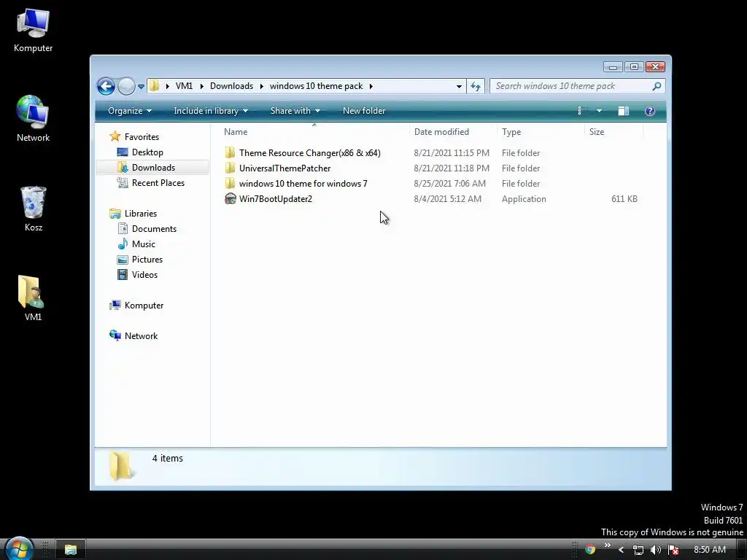Create a New folder
Screen dimensions: 747x560
364,111
